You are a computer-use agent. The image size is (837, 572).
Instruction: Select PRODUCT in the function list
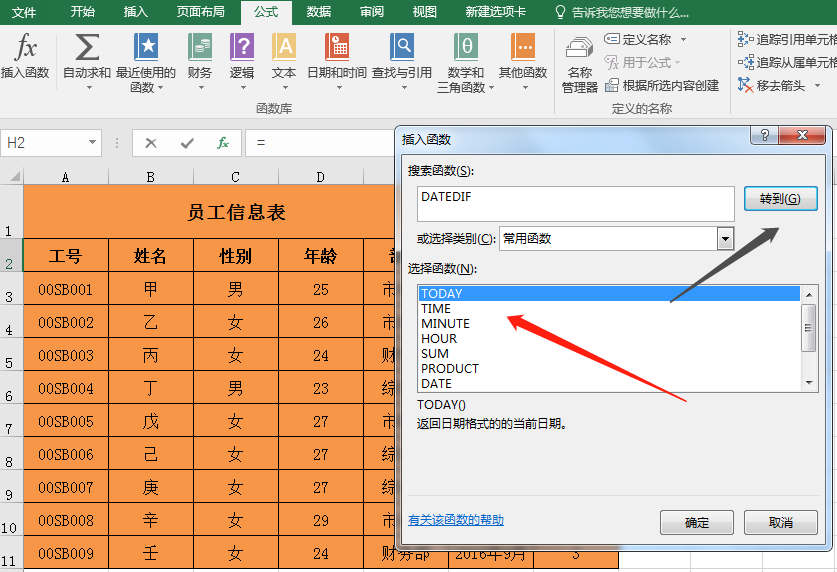click(x=609, y=368)
